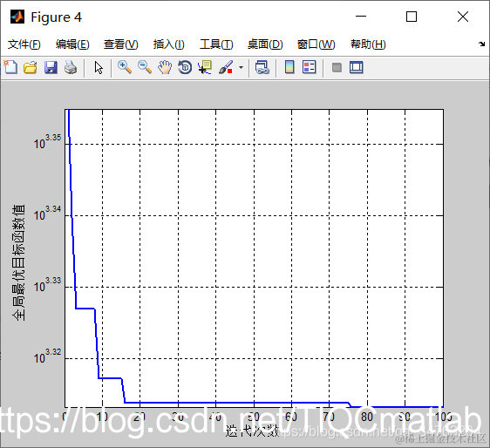Select the Pan hand tool

click(165, 67)
